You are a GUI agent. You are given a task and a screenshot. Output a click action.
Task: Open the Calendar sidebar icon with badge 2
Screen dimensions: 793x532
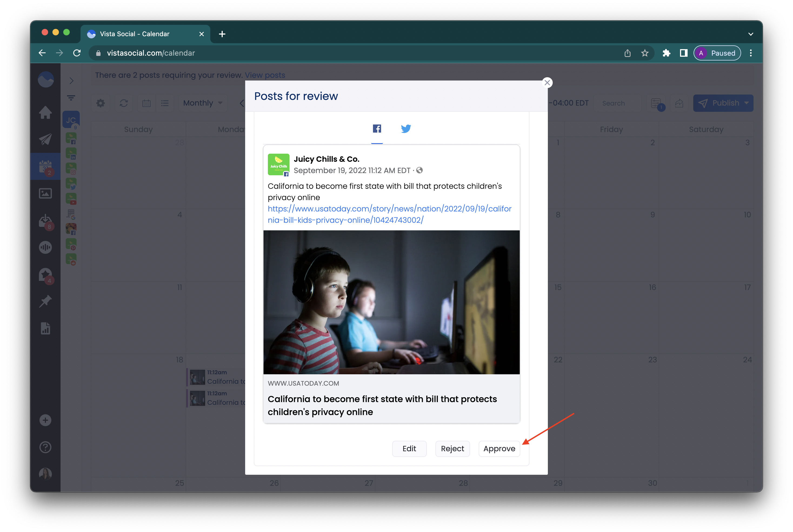pos(45,167)
